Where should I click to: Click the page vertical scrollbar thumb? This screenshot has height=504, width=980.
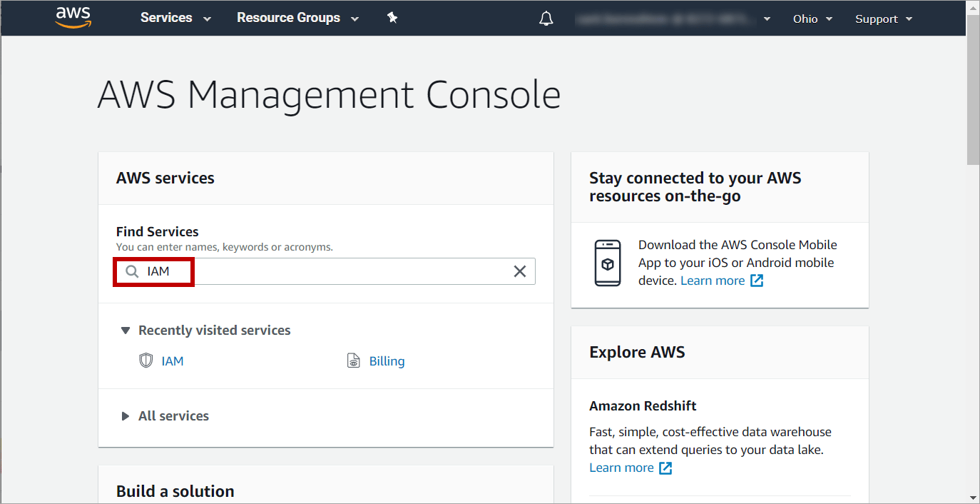pyautogui.click(x=973, y=89)
